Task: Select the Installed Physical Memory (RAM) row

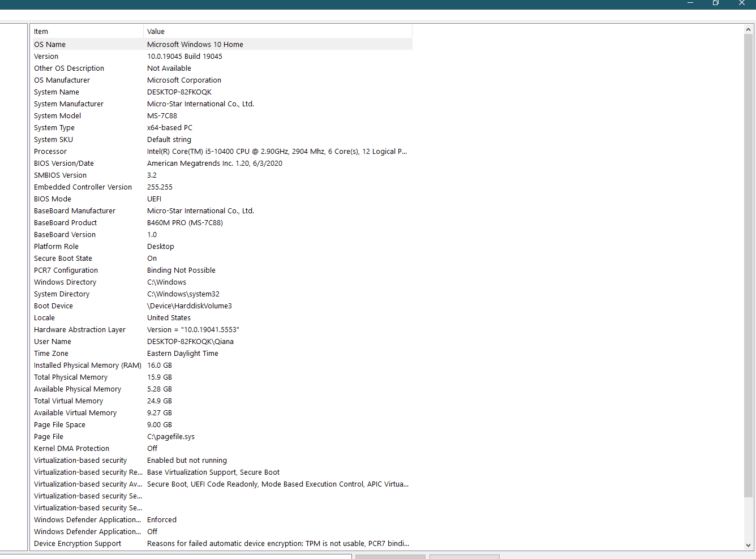Action: pyautogui.click(x=221, y=365)
